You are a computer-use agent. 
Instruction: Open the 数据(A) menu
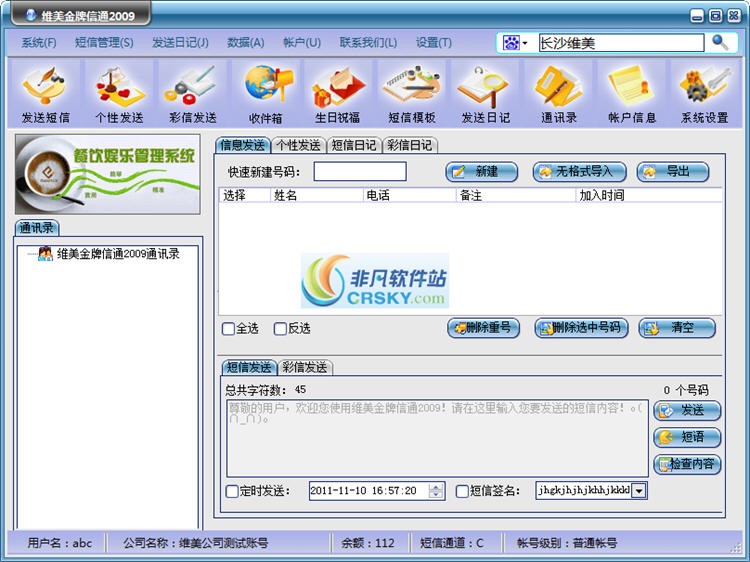[245, 43]
